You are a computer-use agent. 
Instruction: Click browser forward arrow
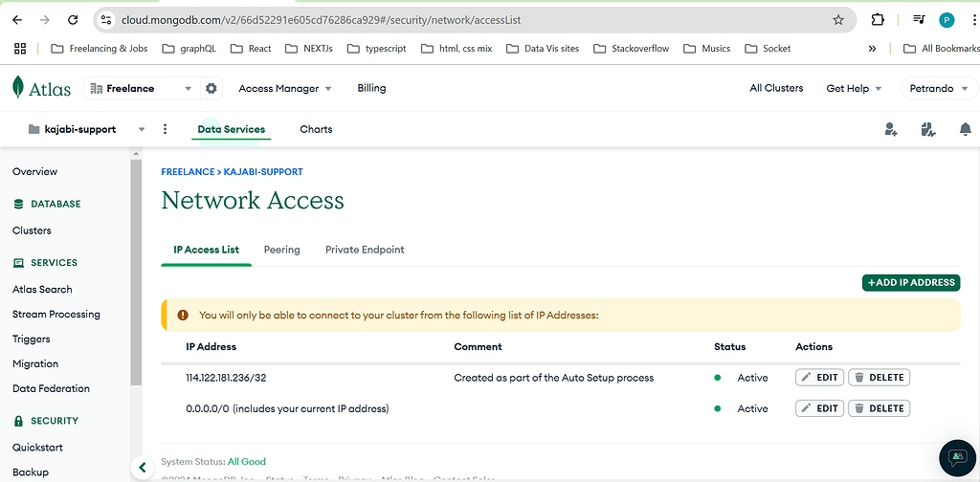[44, 20]
